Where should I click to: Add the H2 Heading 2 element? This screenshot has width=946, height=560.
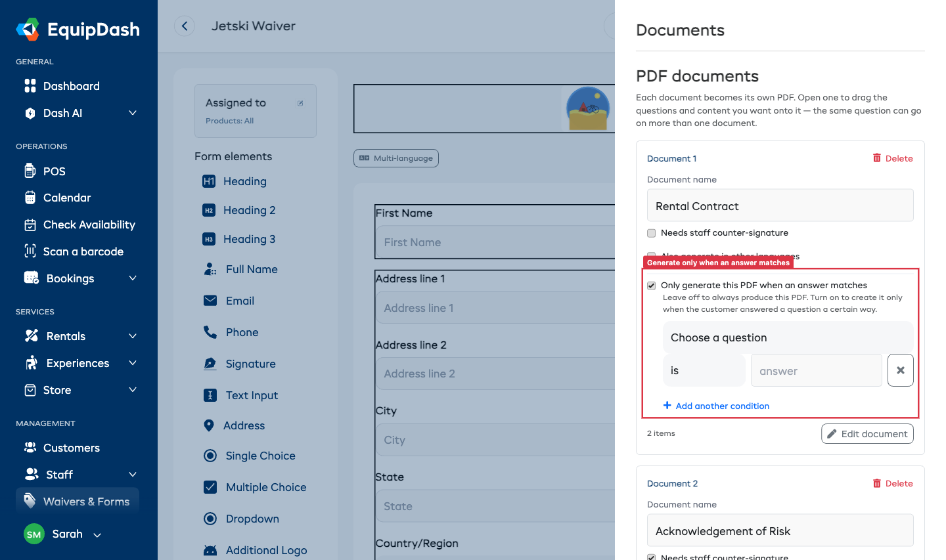tap(239, 210)
